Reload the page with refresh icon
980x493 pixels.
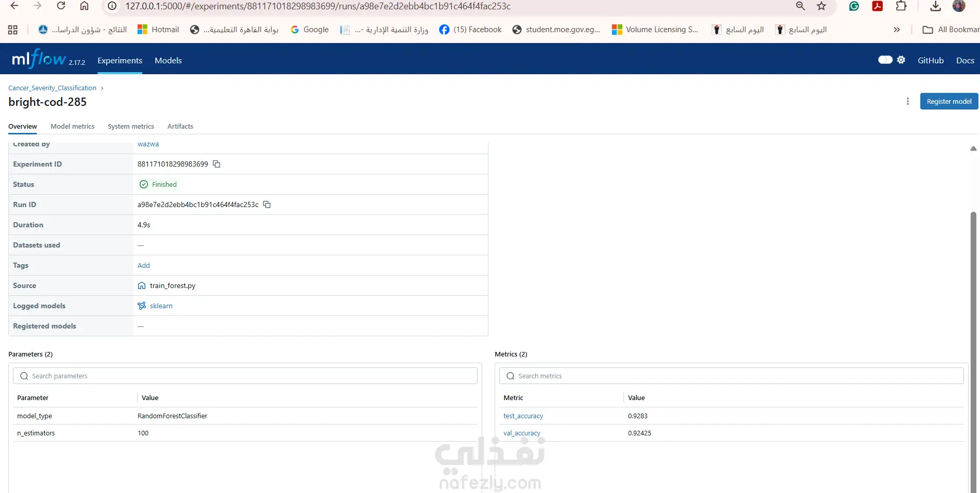click(61, 6)
